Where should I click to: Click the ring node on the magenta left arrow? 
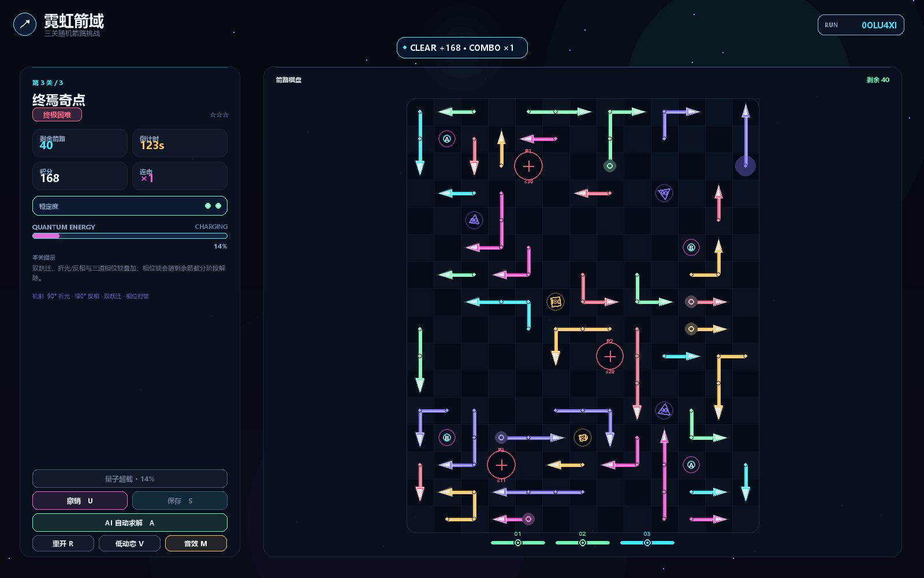(528, 519)
